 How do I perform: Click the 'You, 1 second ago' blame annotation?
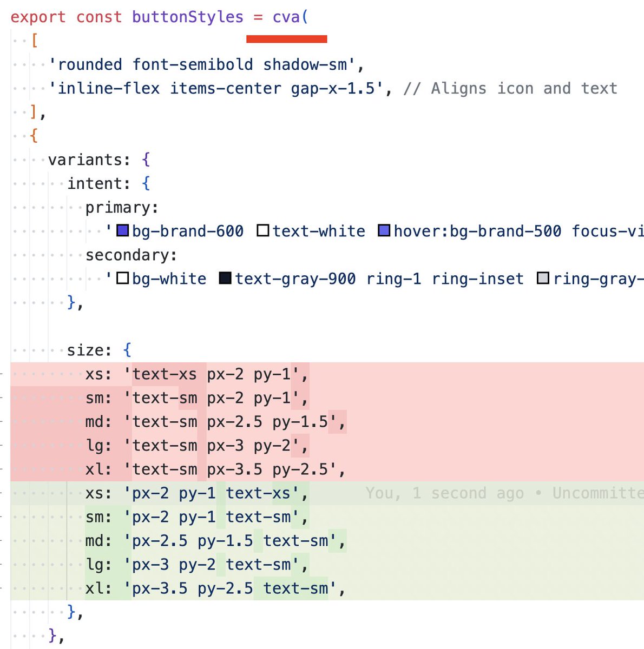445,493
